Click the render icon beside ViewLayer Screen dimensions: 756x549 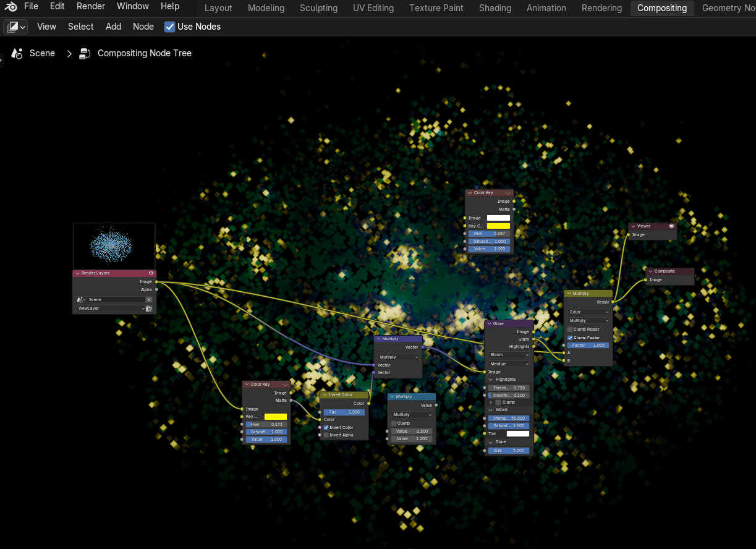pyautogui.click(x=149, y=308)
